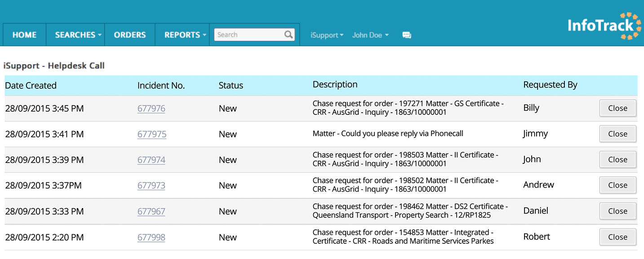Open the iSupport dropdown
The width and height of the screenshot is (644, 259).
pos(327,35)
